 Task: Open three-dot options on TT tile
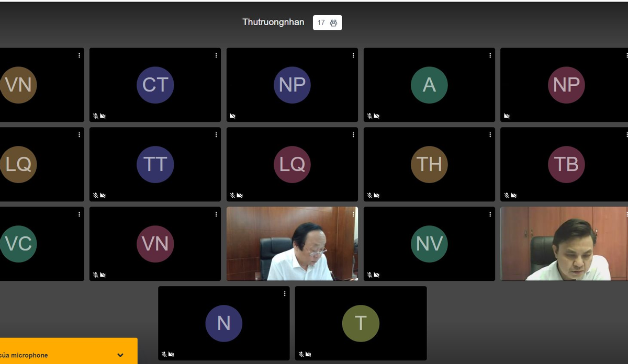216,134
